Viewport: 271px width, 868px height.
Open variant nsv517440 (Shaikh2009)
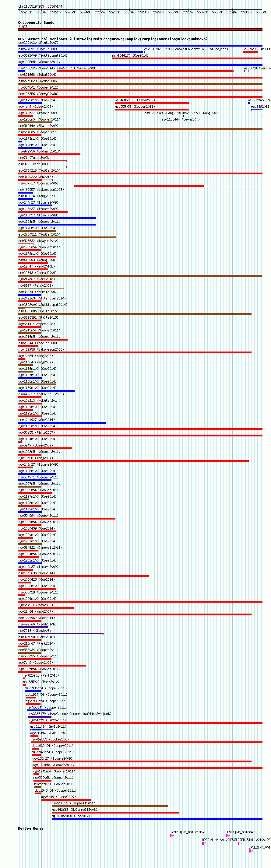[x=38, y=126]
